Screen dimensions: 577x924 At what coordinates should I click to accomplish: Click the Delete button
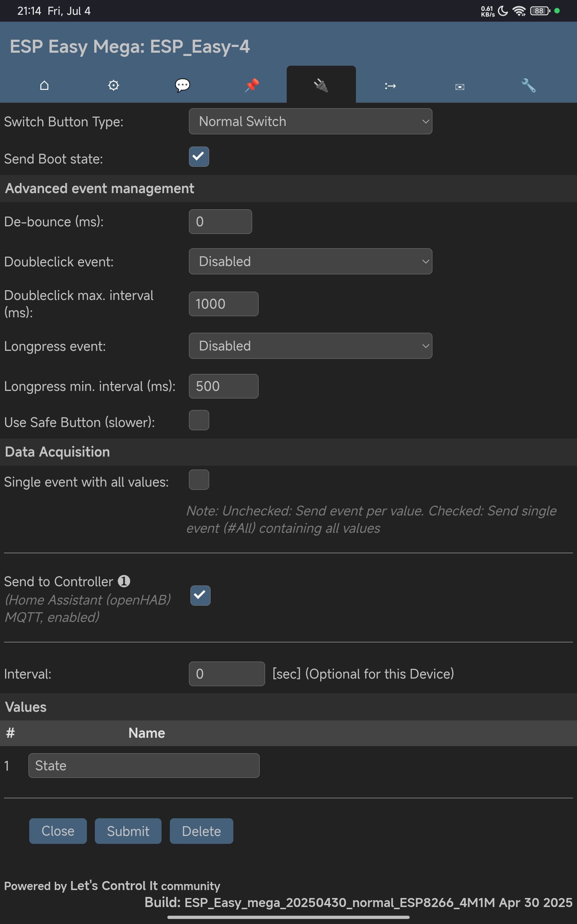[201, 831]
